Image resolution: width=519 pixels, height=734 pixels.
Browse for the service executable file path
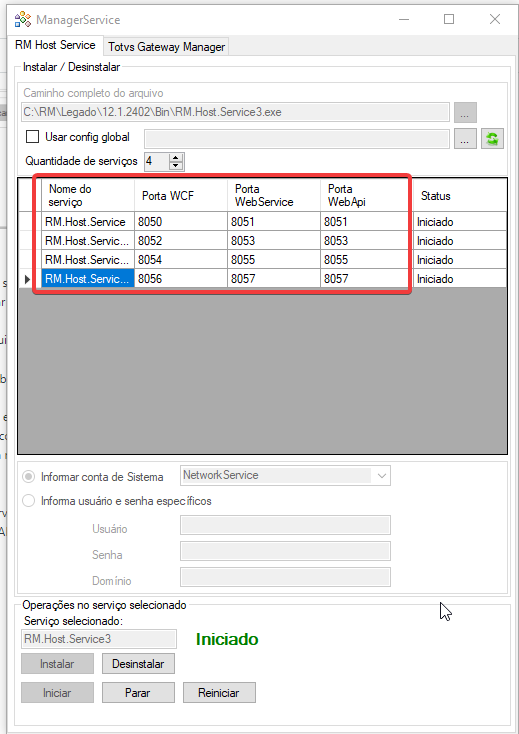point(465,112)
